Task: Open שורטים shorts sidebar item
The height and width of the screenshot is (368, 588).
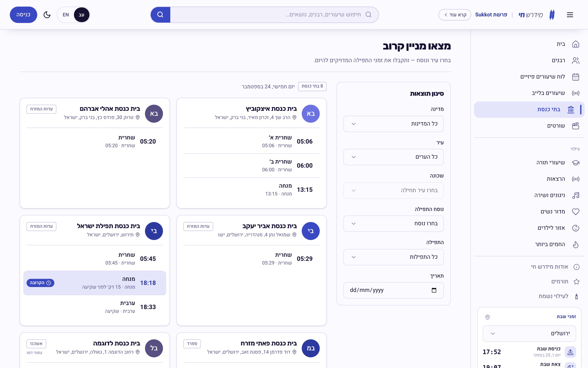Action: click(x=529, y=126)
